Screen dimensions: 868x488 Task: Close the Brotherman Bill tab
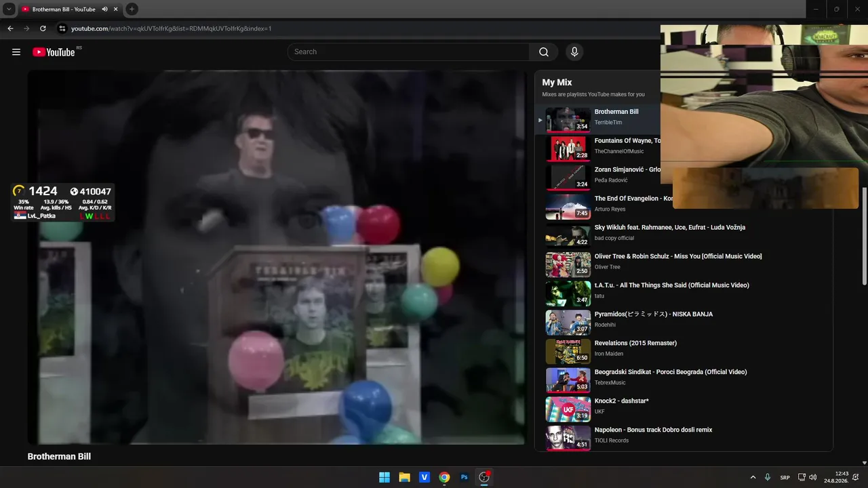pos(116,9)
